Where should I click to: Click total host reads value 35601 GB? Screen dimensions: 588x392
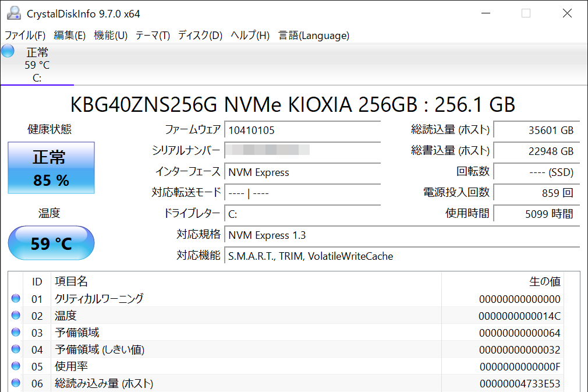pos(537,130)
